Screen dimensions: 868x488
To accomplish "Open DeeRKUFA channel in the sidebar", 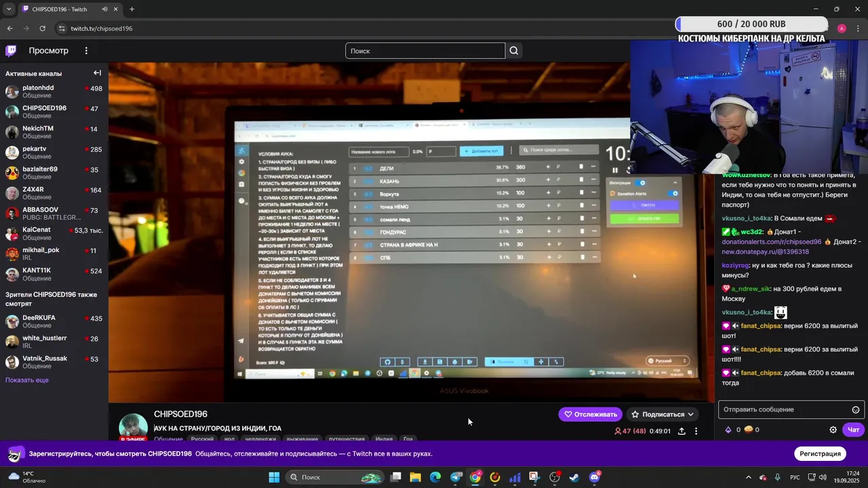I will pos(54,321).
